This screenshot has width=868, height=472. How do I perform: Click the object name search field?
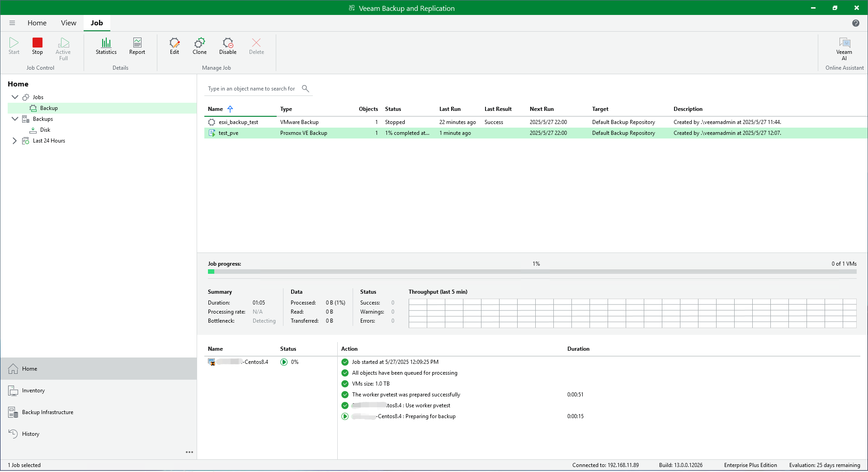tap(251, 89)
